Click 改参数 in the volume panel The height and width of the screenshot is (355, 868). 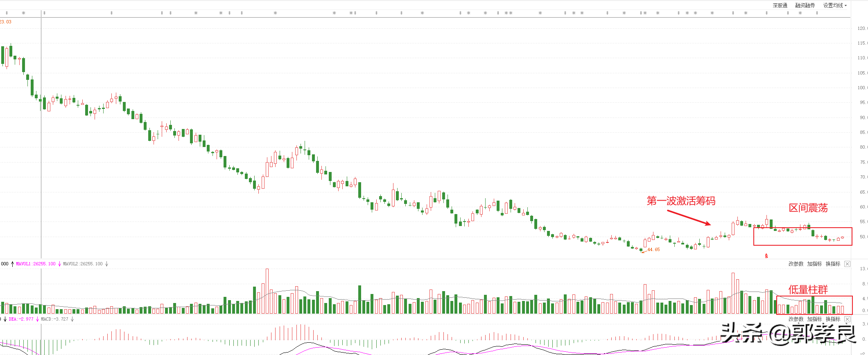796,264
